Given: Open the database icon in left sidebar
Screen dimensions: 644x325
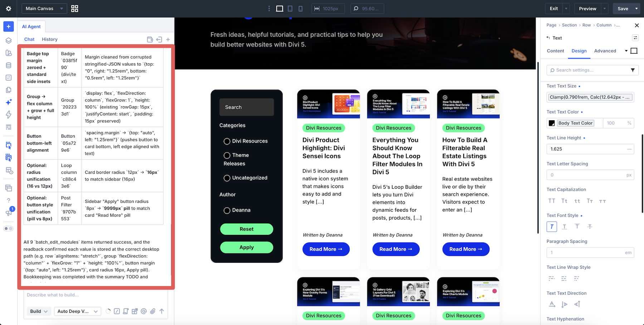Looking at the screenshot, I should coord(9,65).
